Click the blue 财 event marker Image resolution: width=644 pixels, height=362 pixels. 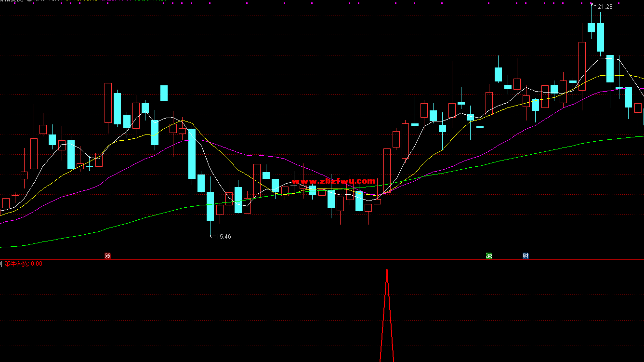pyautogui.click(x=526, y=255)
